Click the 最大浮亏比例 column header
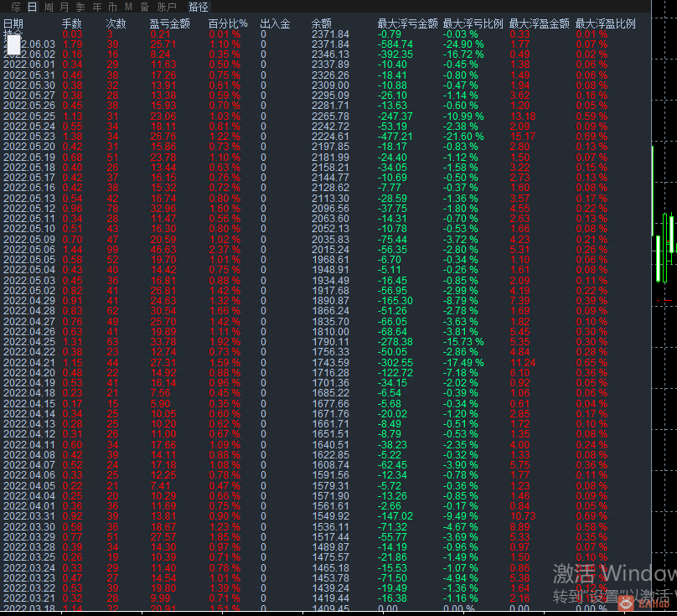The height and width of the screenshot is (616, 677). pos(473,23)
